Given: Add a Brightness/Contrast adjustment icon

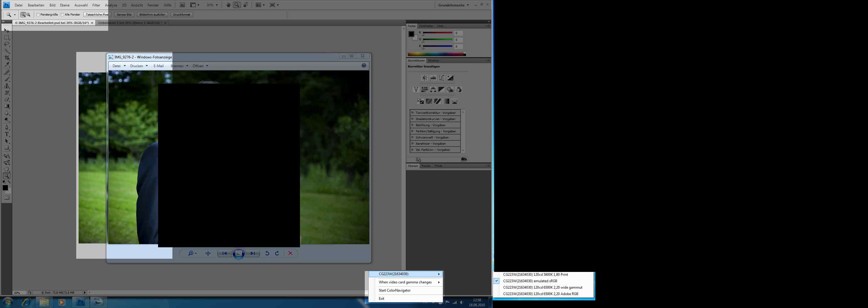Looking at the screenshot, I should tap(424, 78).
